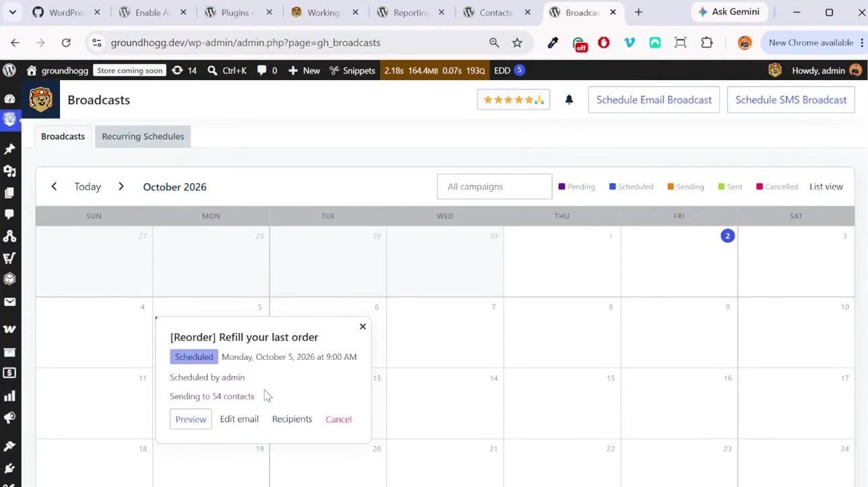The height and width of the screenshot is (487, 868).
Task: Open the Extensions puzzle icon
Action: [x=707, y=42]
